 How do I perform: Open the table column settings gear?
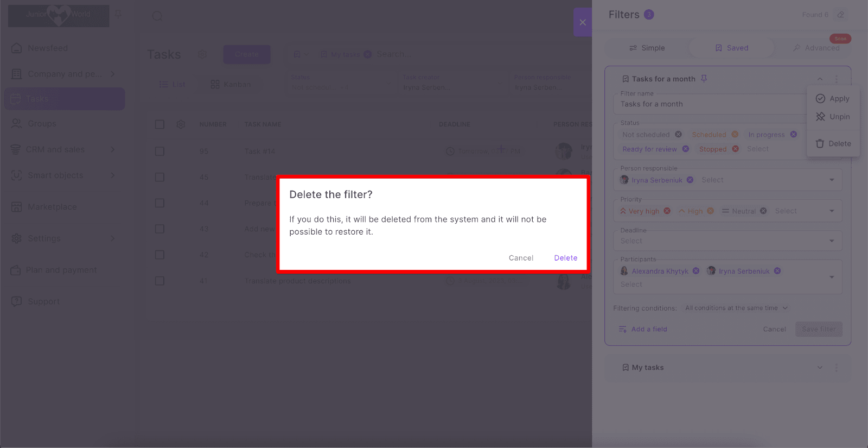[181, 124]
